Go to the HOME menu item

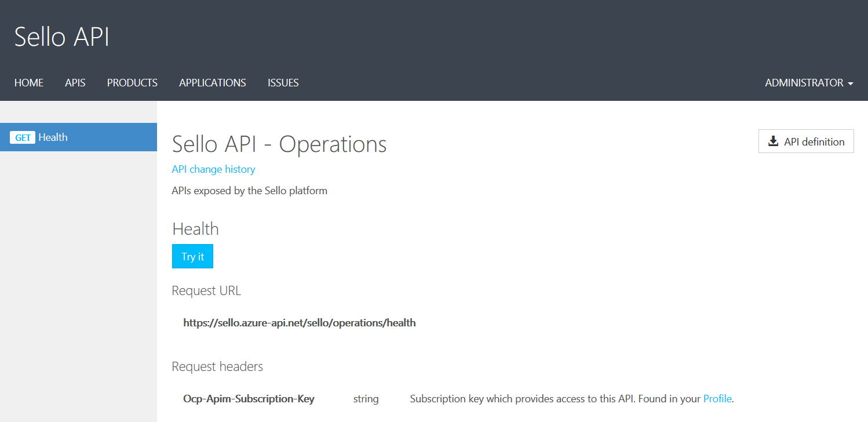29,82
